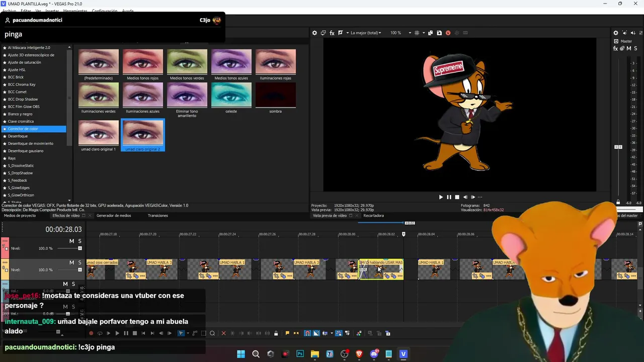Select S_DropShadow effect in list

(x=20, y=173)
